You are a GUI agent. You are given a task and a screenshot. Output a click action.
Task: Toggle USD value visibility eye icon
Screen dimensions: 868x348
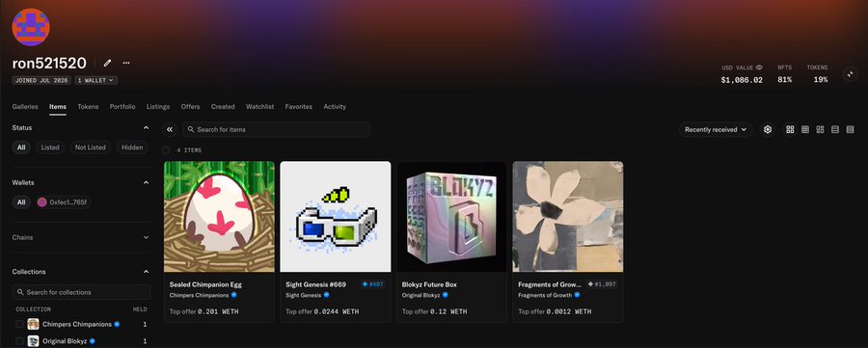click(x=759, y=67)
